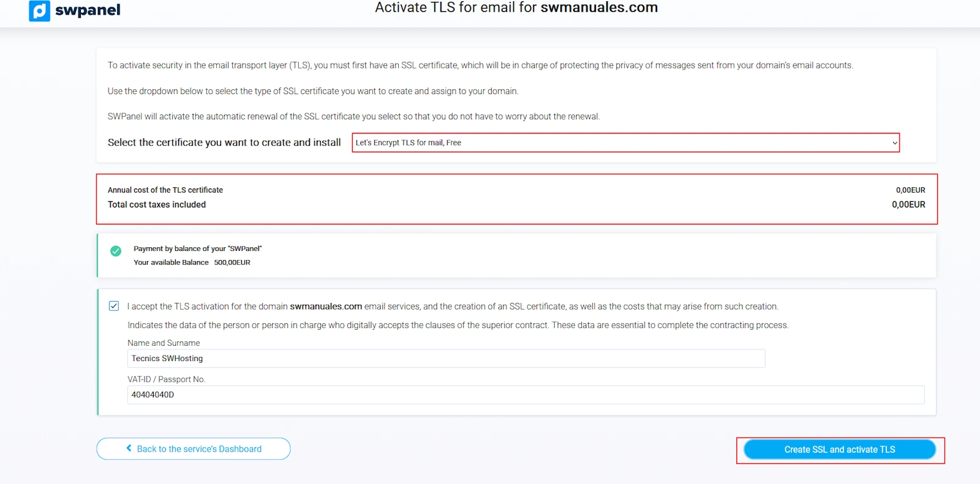Click the Activate TLS for email page title
The image size is (980, 484).
coord(516,7)
